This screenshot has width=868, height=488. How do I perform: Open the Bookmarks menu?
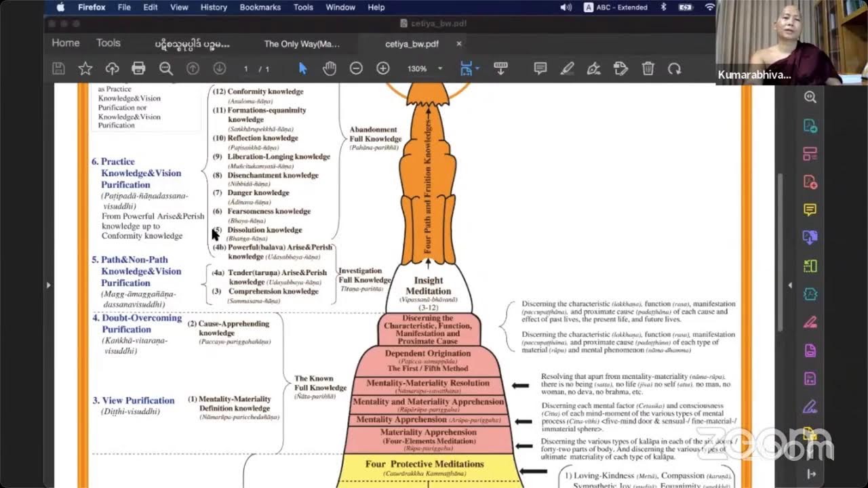pyautogui.click(x=260, y=7)
